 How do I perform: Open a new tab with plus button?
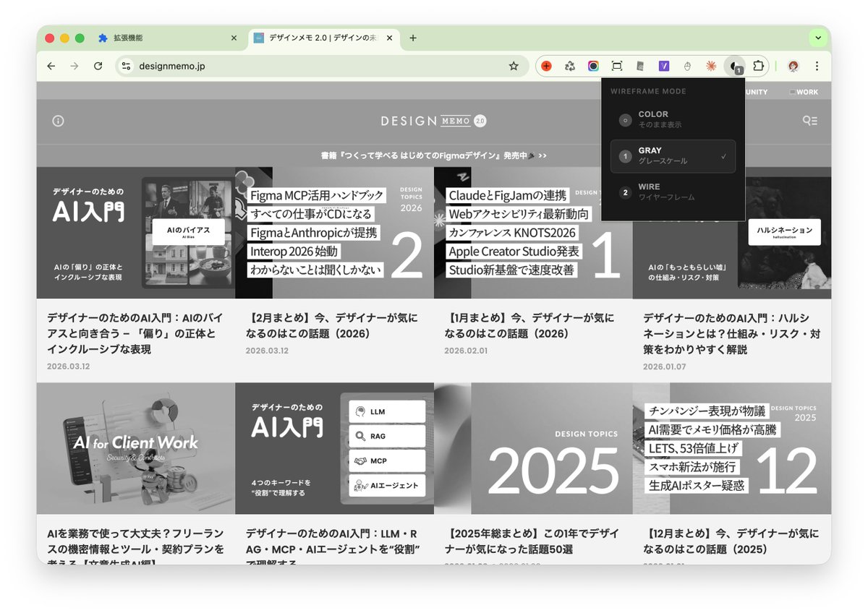(413, 38)
